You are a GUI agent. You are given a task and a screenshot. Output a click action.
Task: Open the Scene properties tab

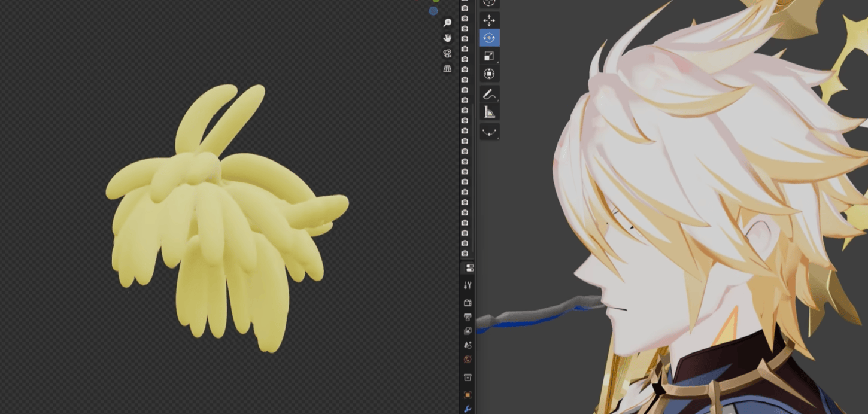tap(468, 345)
